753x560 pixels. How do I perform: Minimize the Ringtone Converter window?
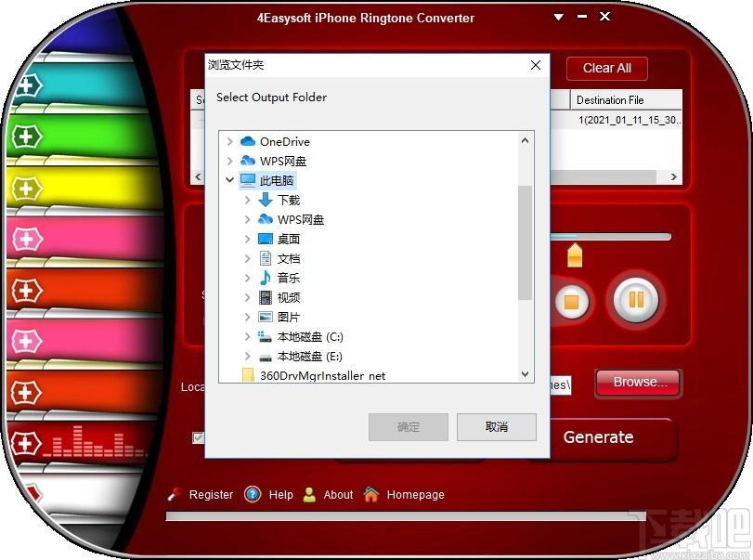pyautogui.click(x=582, y=17)
